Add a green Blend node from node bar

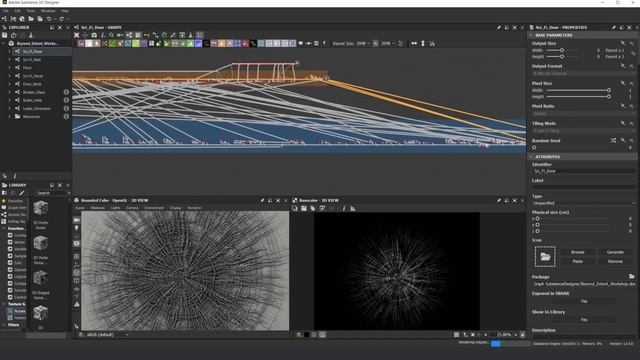click(x=112, y=43)
